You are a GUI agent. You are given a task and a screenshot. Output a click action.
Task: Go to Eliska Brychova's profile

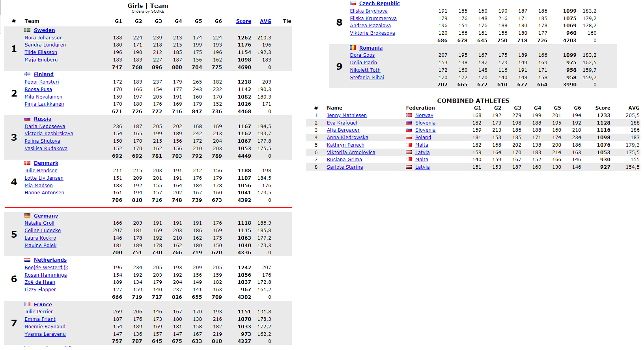pyautogui.click(x=369, y=11)
